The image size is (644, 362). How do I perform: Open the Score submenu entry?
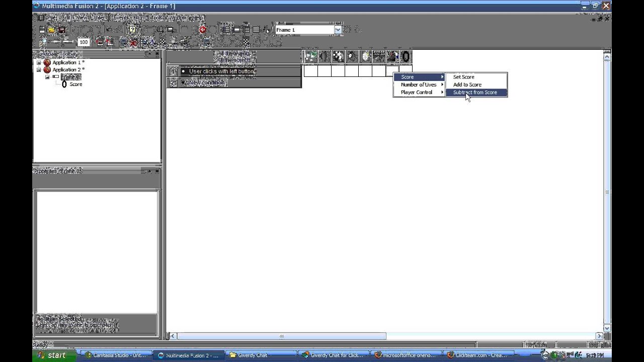coord(419,77)
